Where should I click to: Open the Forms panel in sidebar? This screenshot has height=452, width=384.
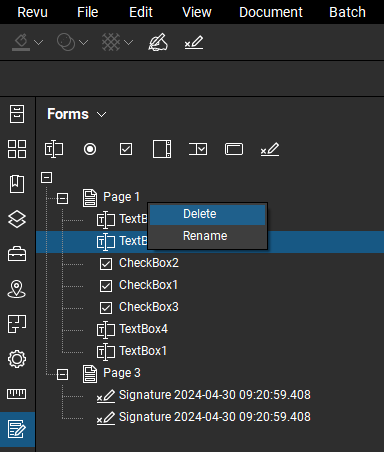(x=17, y=429)
